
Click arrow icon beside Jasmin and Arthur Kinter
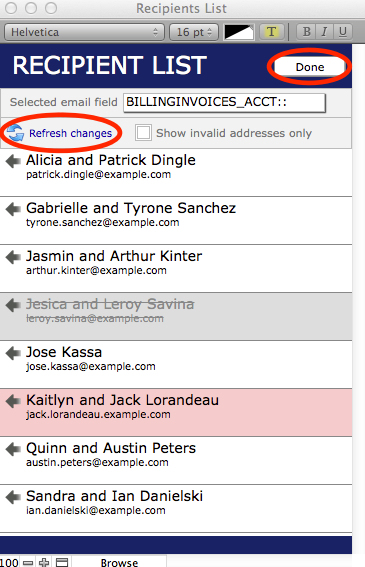click(x=13, y=257)
